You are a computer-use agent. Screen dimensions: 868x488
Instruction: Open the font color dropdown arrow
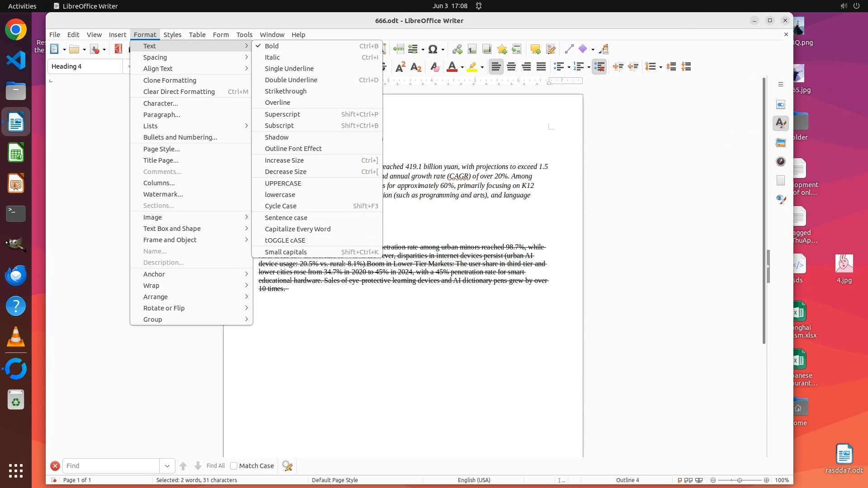[x=462, y=67]
